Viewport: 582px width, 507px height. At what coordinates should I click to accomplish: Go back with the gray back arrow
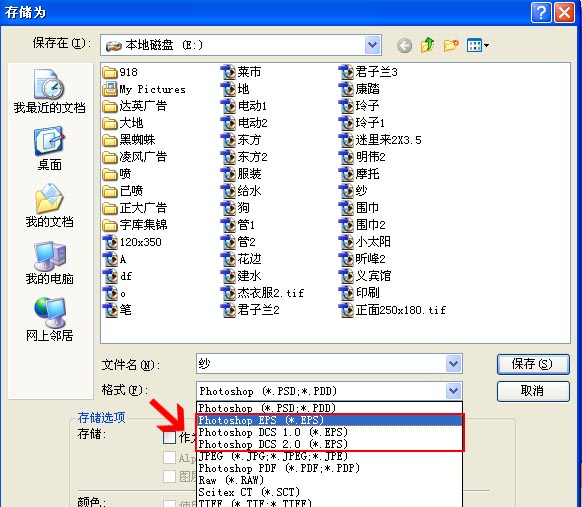(404, 46)
